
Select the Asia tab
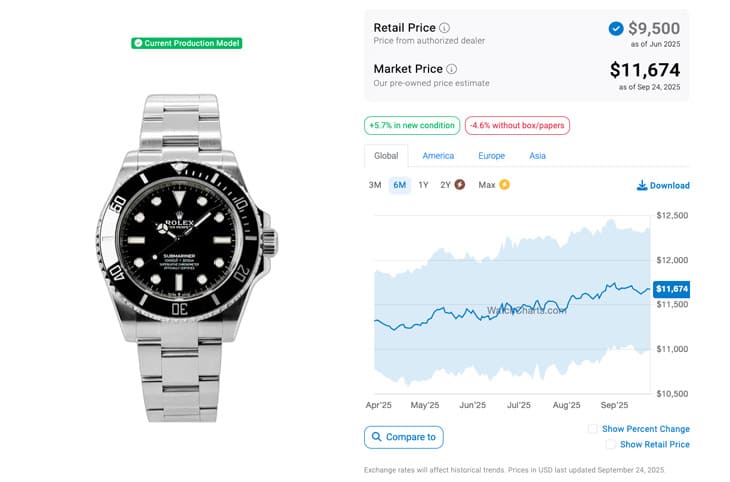[x=537, y=156]
